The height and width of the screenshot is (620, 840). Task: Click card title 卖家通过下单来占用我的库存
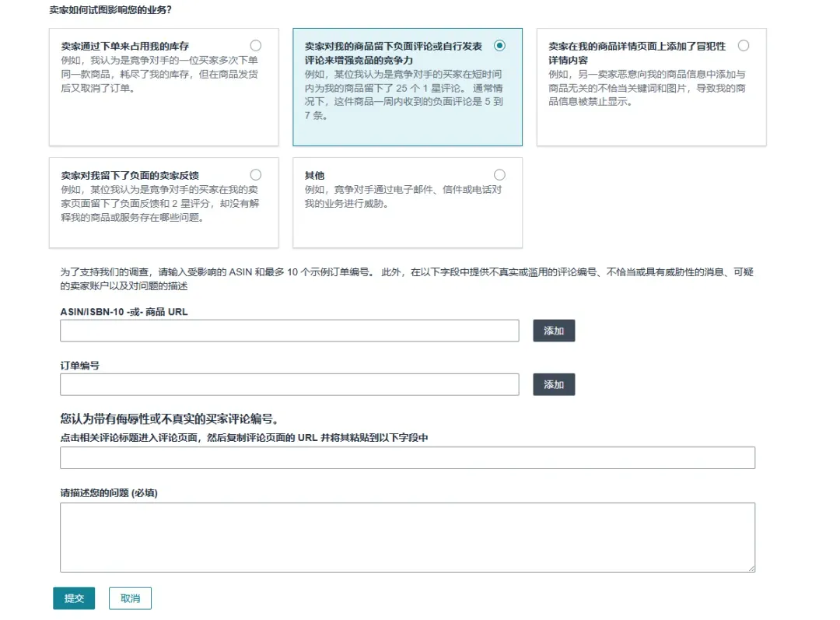124,46
